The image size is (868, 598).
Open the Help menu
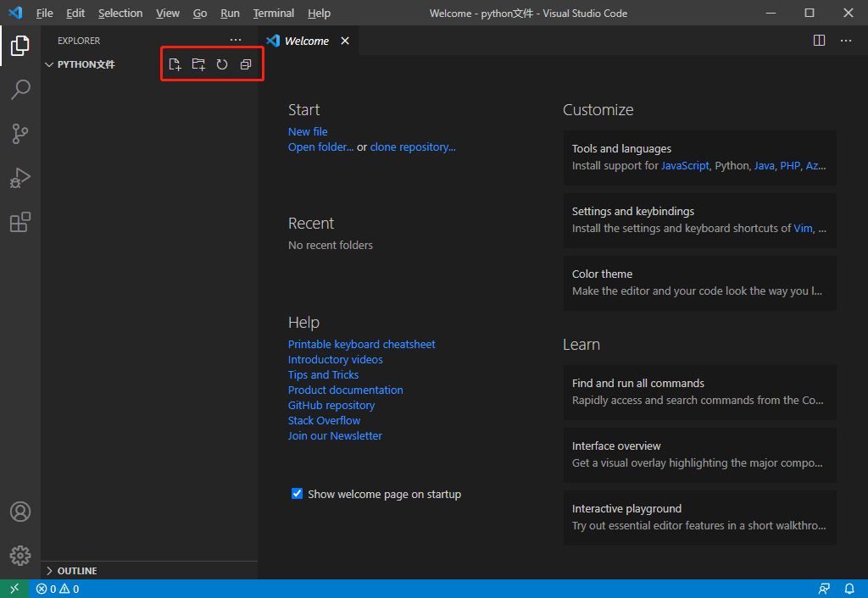319,13
